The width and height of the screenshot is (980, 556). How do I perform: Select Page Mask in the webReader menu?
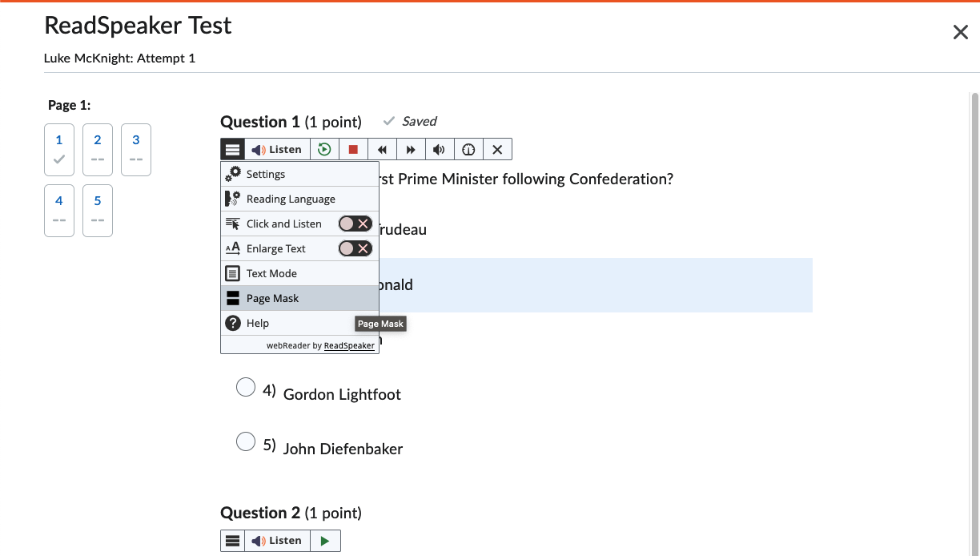pos(272,298)
